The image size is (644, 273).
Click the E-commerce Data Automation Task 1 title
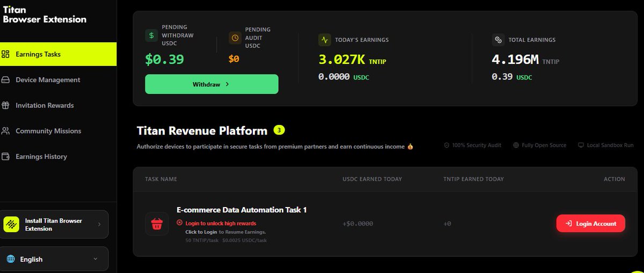pos(241,210)
